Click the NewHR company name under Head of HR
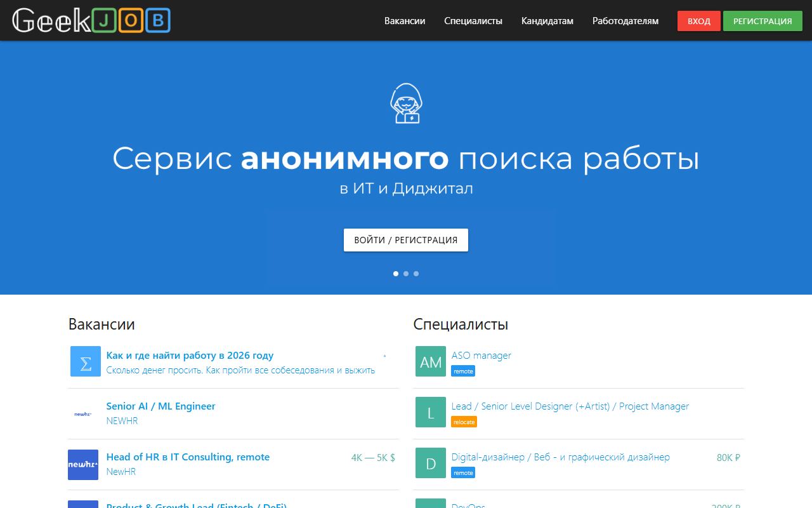The width and height of the screenshot is (812, 508). (121, 472)
